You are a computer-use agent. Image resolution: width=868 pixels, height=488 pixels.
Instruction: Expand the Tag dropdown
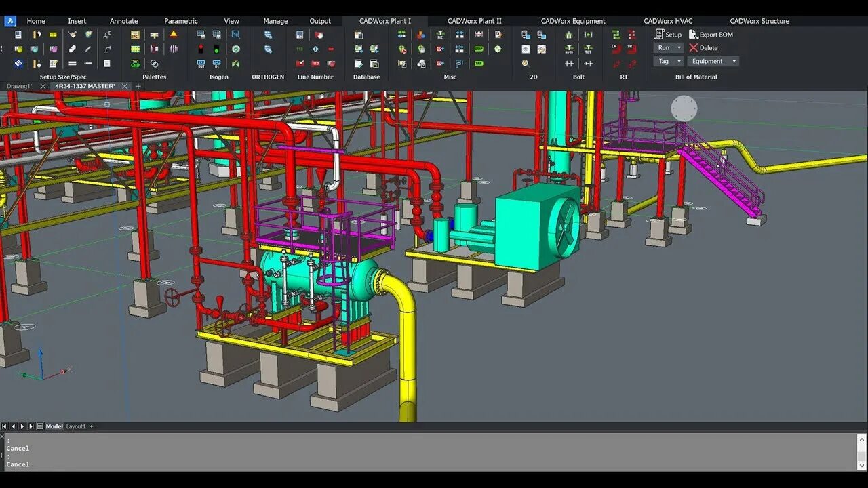669,61
